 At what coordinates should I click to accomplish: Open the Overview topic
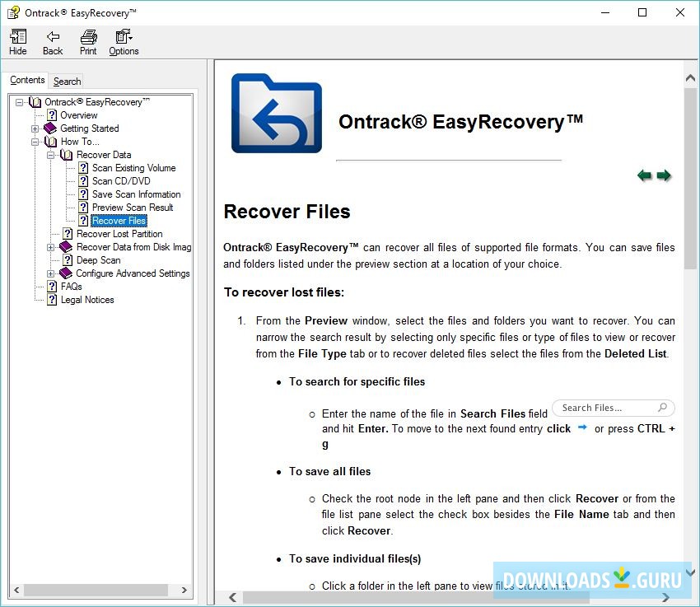coord(78,115)
